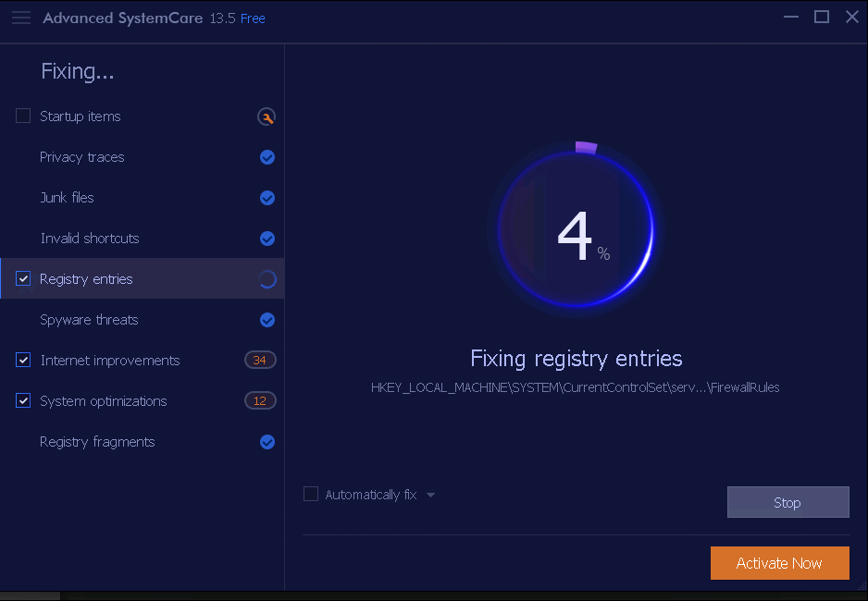Stop the fixing process
Screen dimensions: 868x601
[787, 502]
